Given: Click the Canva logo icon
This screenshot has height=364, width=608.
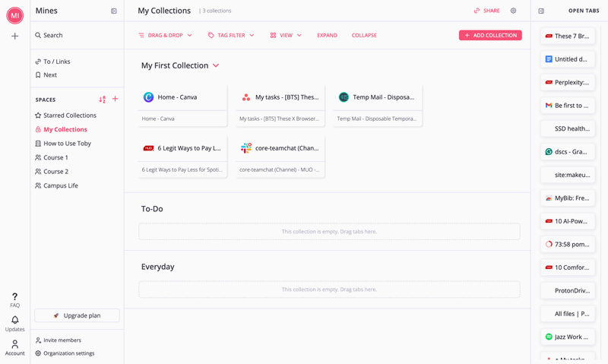Looking at the screenshot, I should 148,97.
